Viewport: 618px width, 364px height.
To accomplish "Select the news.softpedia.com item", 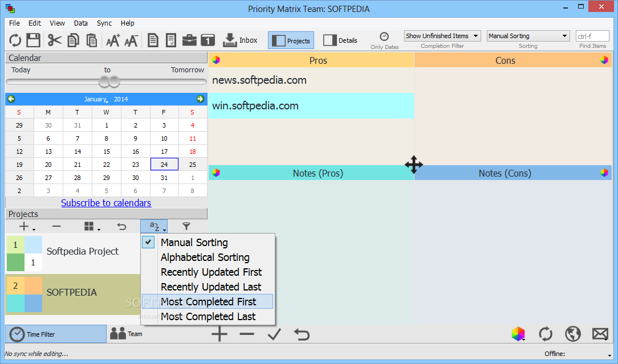I will (x=311, y=80).
